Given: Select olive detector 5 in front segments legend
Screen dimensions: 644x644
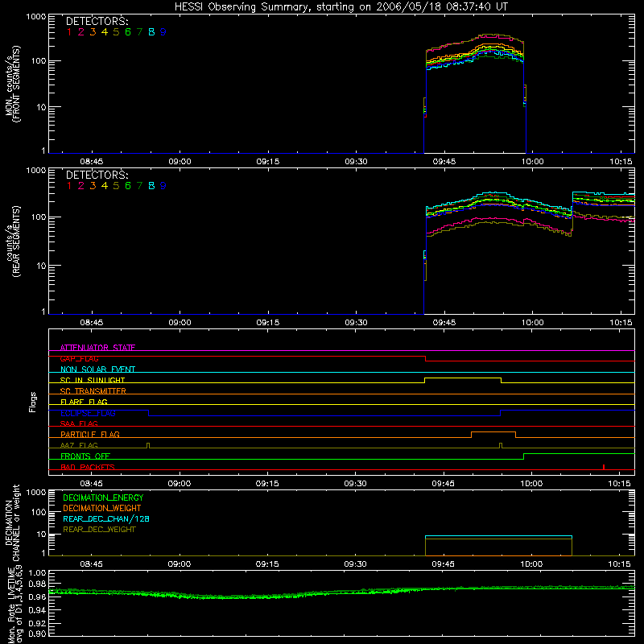Looking at the screenshot, I should [116, 32].
